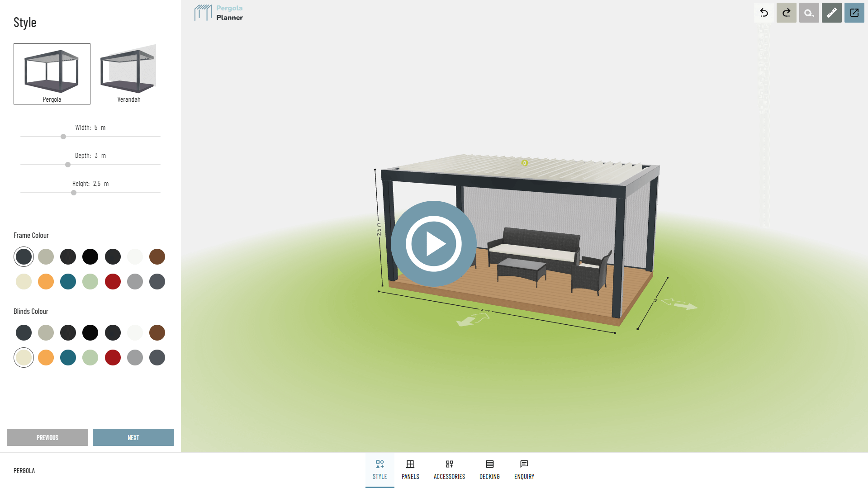Open the ACCESSORIES tab
The height and width of the screenshot is (488, 868).
449,470
